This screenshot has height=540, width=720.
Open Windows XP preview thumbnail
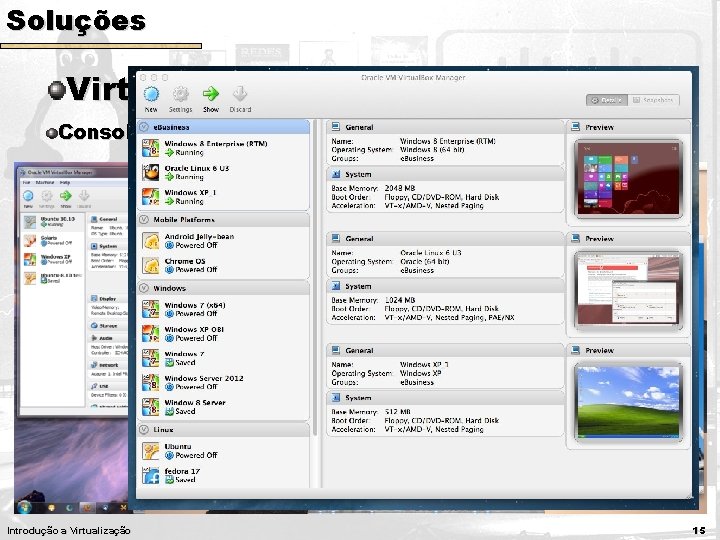pyautogui.click(x=628, y=402)
